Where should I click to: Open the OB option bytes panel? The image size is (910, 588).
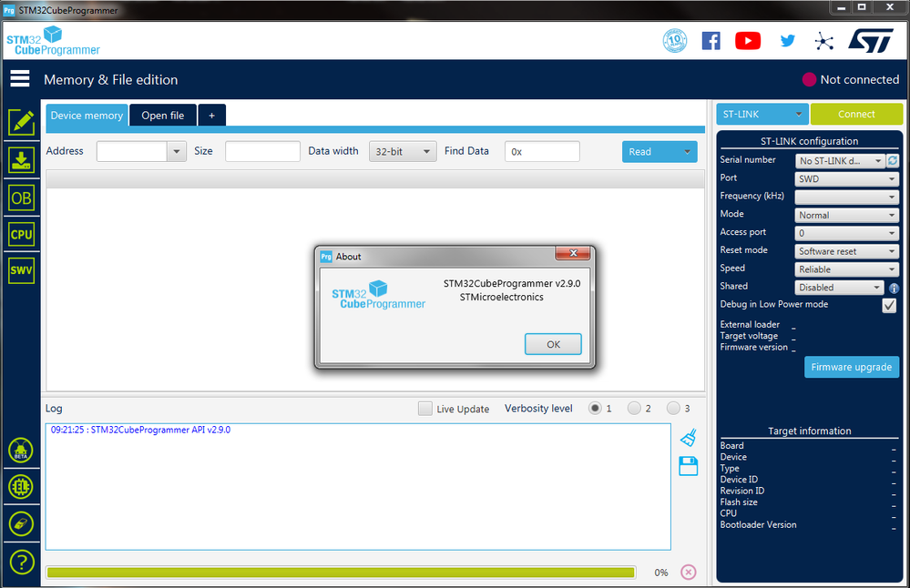[22, 198]
